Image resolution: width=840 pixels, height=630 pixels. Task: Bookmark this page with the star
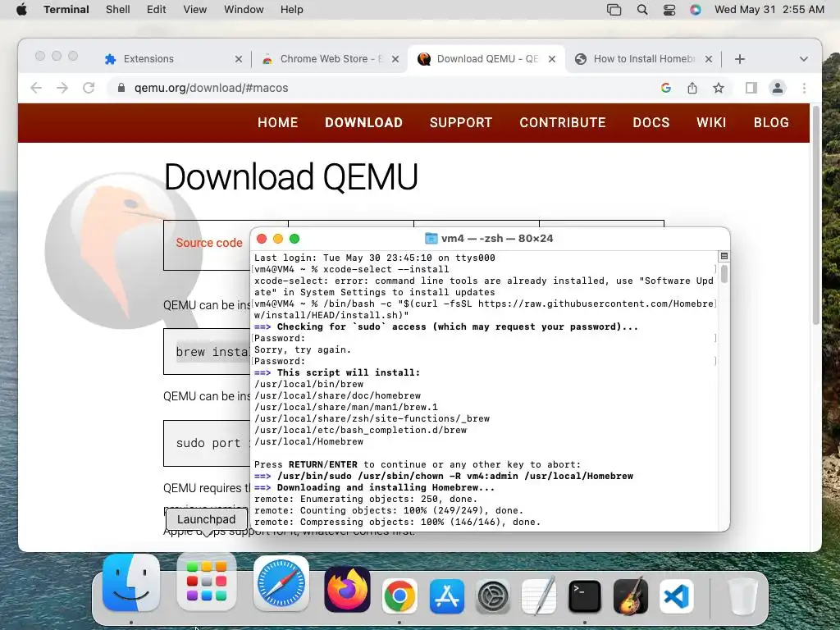(719, 88)
